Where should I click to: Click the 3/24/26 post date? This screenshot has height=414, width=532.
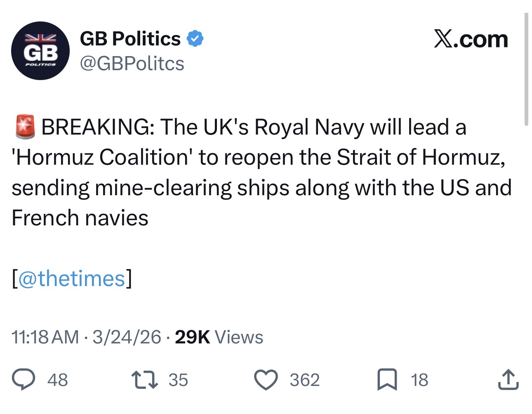click(127, 337)
